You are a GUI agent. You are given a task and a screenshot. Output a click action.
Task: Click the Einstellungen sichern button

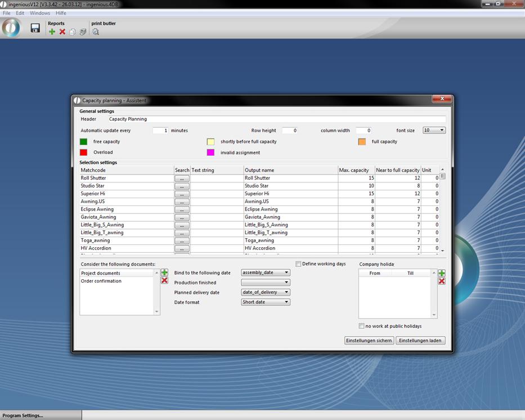pyautogui.click(x=369, y=341)
